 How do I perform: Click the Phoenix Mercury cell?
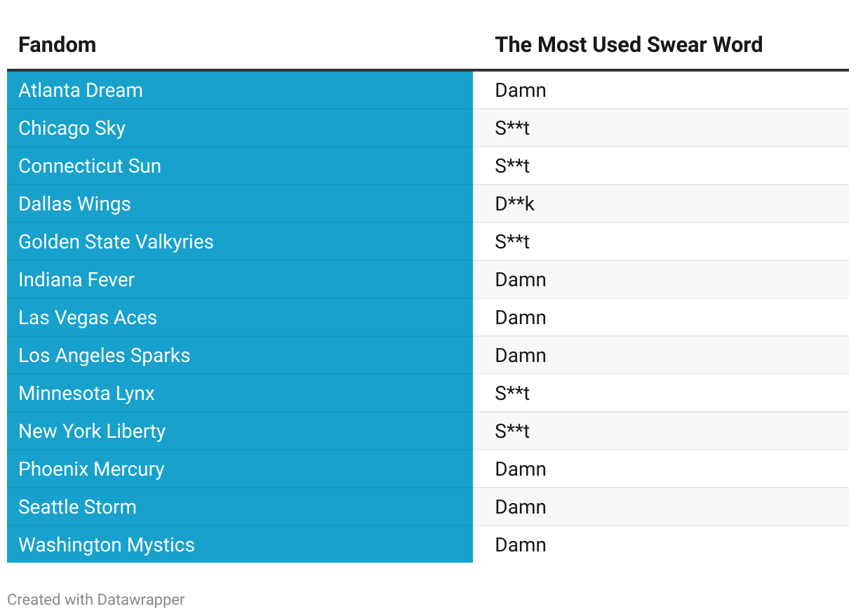(x=240, y=469)
